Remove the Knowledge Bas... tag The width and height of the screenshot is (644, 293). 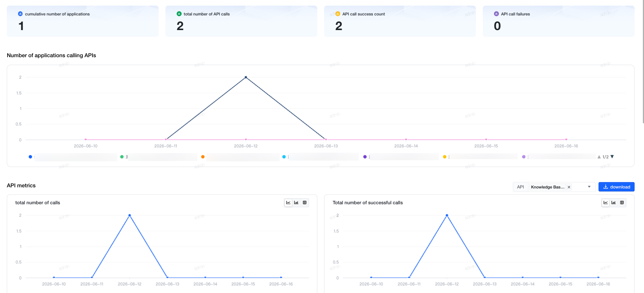tap(569, 187)
